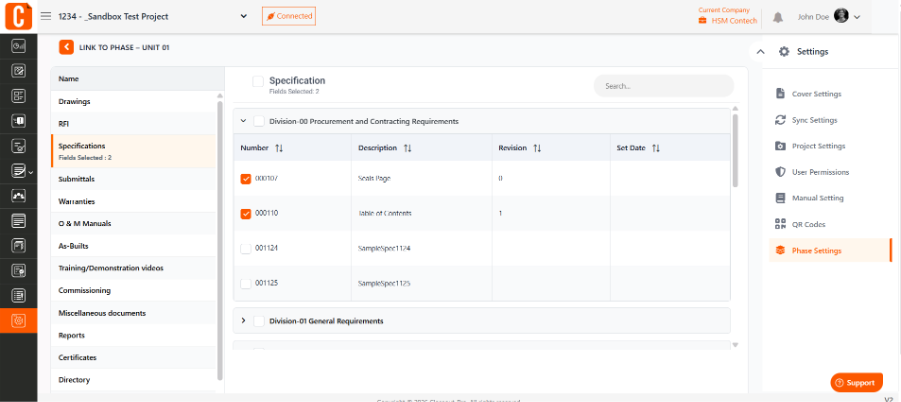Click the Support button
Image resolution: width=901 pixels, height=402 pixels.
856,382
